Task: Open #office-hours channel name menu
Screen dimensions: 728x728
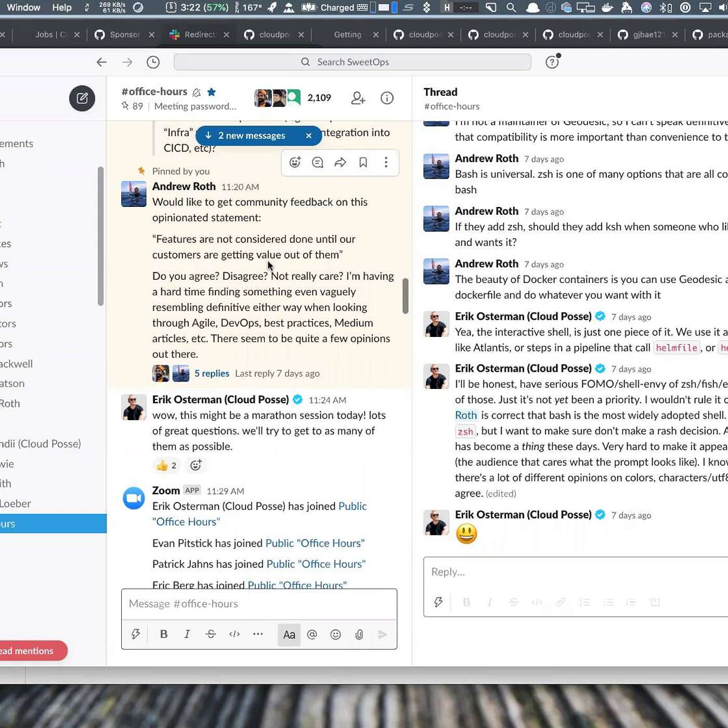Action: pos(154,92)
